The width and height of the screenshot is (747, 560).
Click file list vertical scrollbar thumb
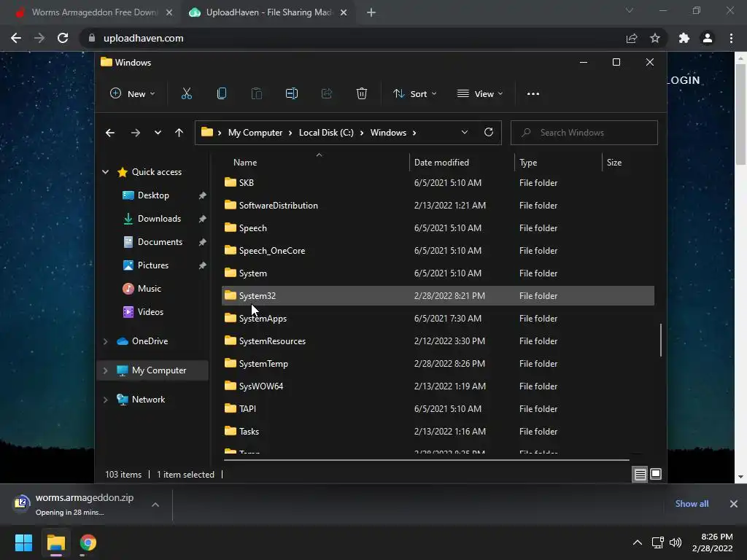[x=661, y=340]
